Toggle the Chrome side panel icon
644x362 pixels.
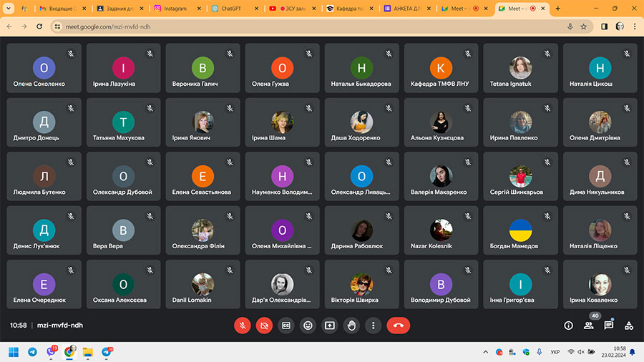point(604,26)
